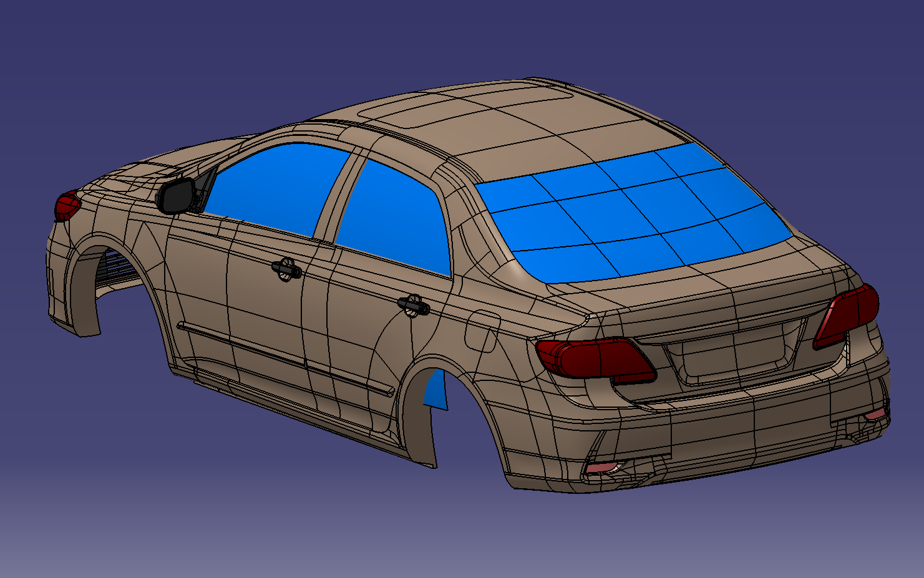
Task: Select the black side mirror on the car
Action: 177,195
